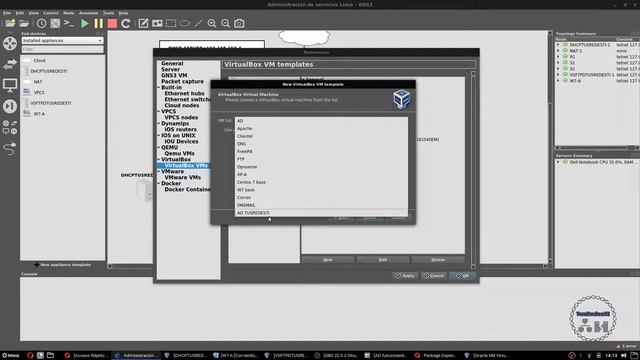Viewport: 640px width, 360px height.
Task: Browse switches in the device sidebar
Action: tap(10, 64)
